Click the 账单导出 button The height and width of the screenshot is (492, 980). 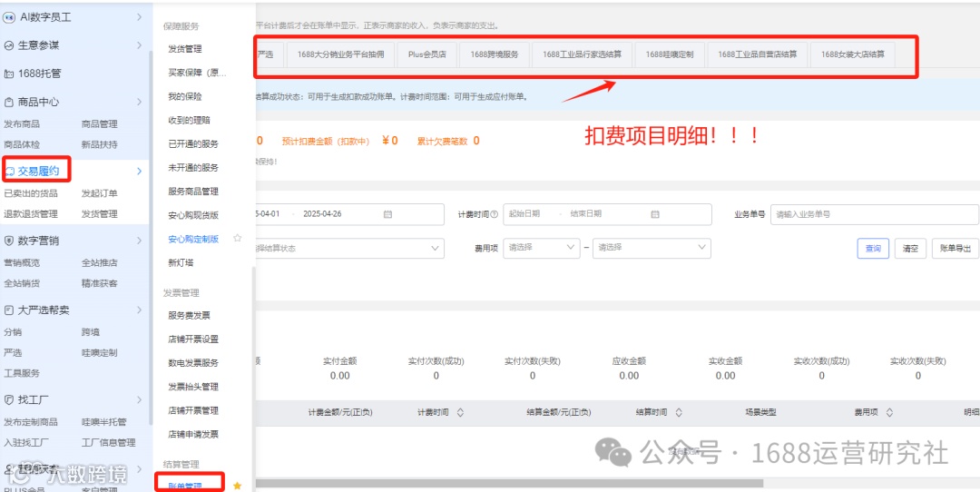955,248
